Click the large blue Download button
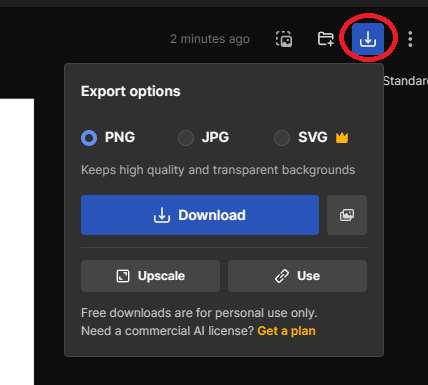The height and width of the screenshot is (385, 428). pyautogui.click(x=200, y=215)
